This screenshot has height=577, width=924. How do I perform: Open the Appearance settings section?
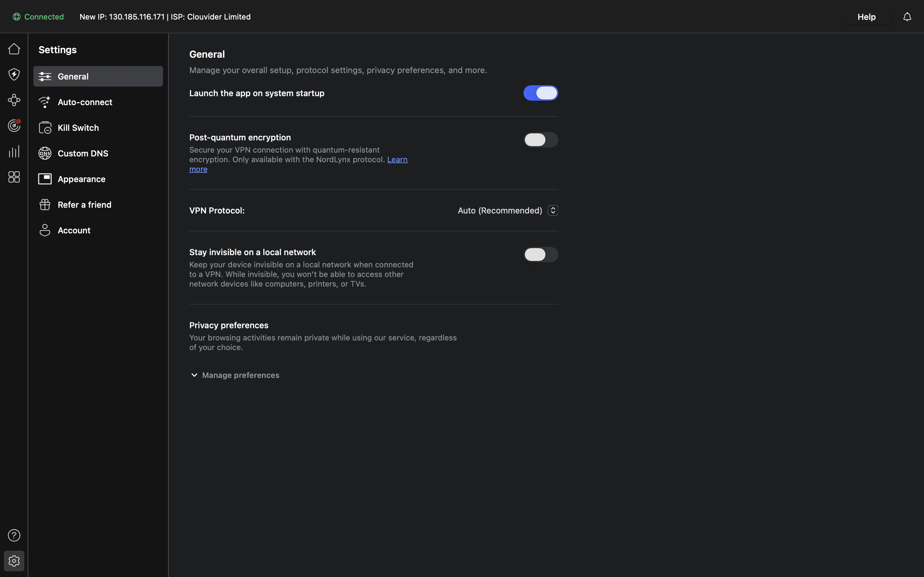[82, 179]
